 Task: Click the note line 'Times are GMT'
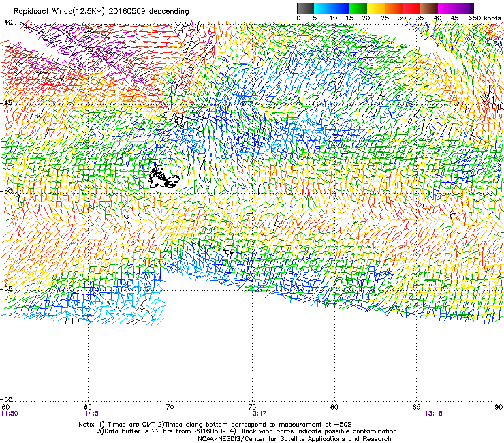[215, 425]
